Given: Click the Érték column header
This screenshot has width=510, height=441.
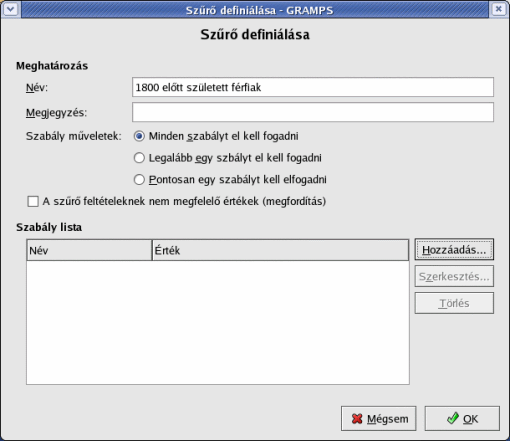Looking at the screenshot, I should coord(280,250).
